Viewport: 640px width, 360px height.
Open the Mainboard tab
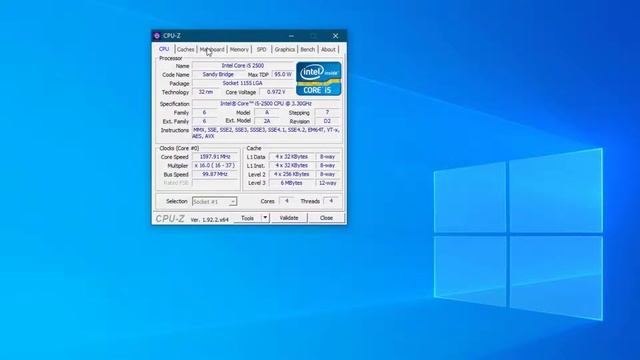coord(212,49)
